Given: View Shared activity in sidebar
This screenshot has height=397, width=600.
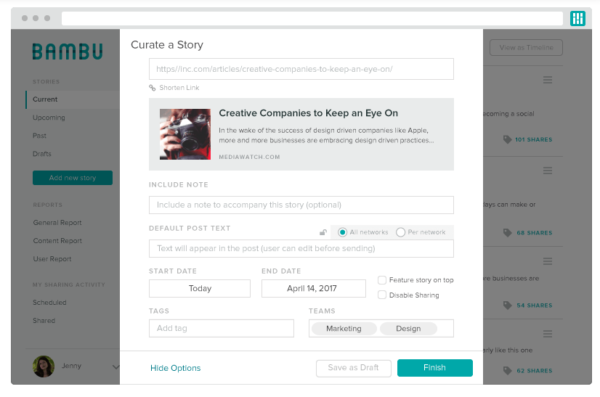Looking at the screenshot, I should point(44,320).
